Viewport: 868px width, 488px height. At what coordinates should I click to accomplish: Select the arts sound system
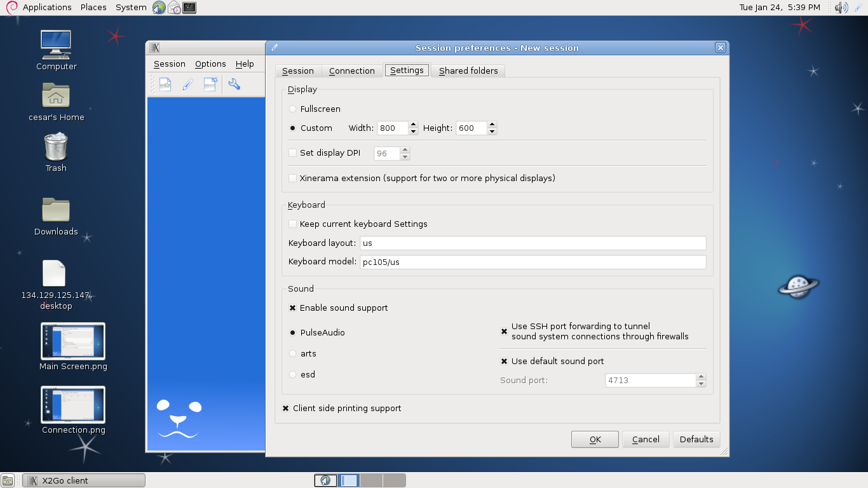pyautogui.click(x=293, y=354)
